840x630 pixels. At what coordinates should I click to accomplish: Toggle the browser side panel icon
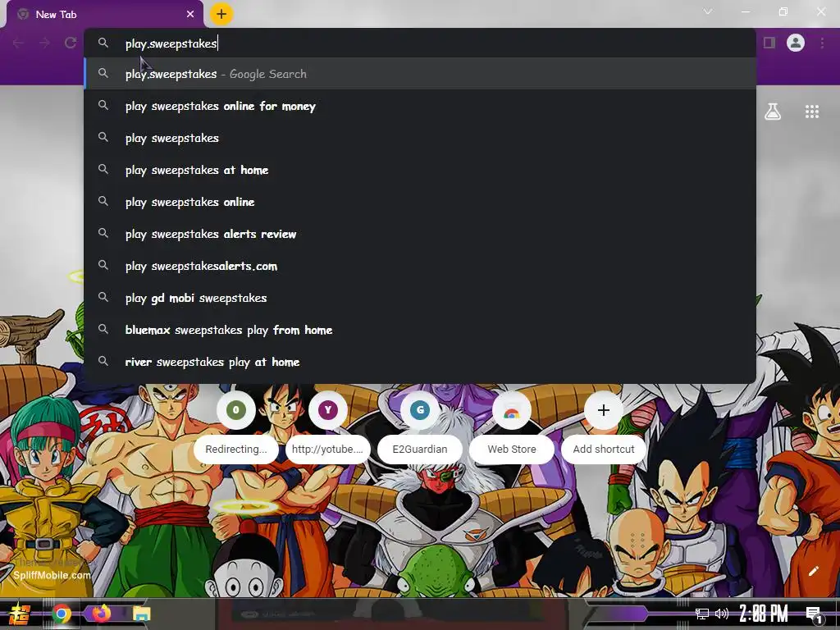tap(769, 43)
